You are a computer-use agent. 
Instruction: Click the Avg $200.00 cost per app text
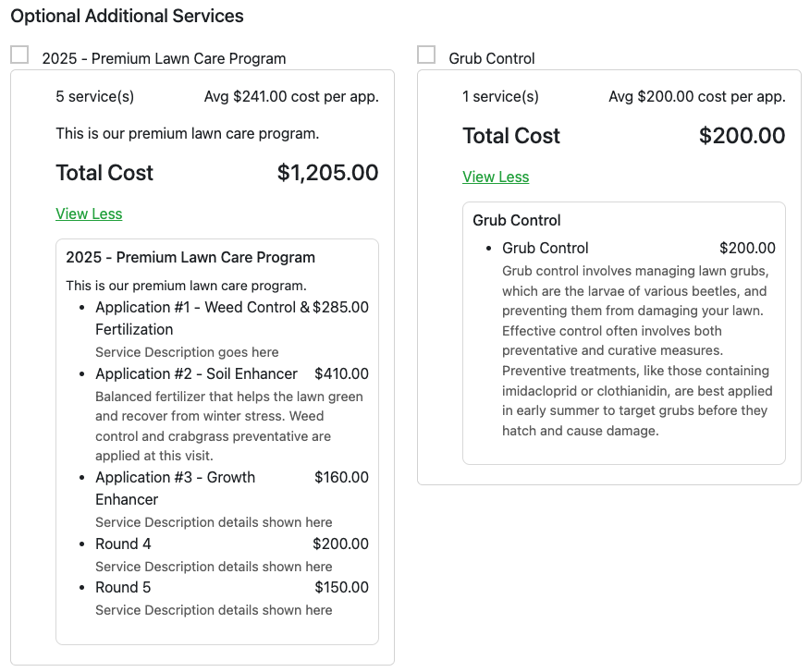pos(696,96)
